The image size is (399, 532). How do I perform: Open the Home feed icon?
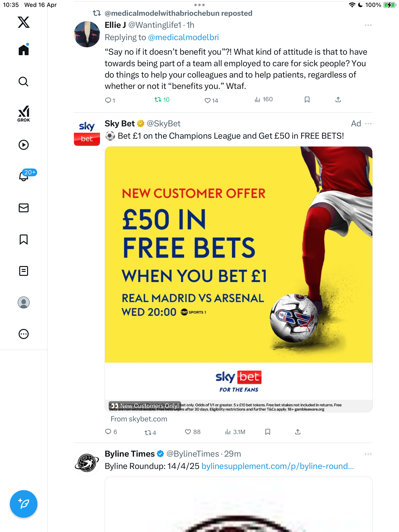[x=24, y=50]
